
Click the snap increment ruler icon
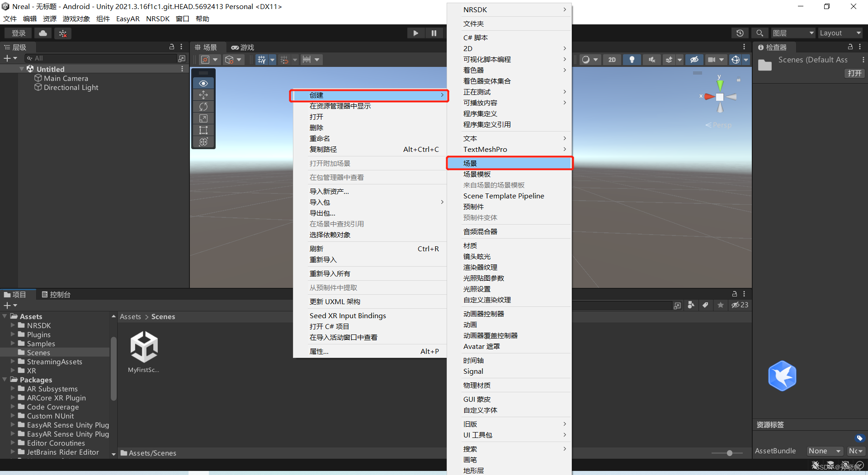[307, 60]
